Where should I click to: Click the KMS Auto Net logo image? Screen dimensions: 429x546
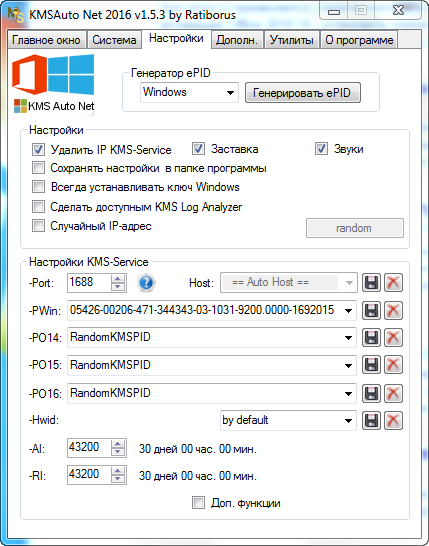[54, 84]
